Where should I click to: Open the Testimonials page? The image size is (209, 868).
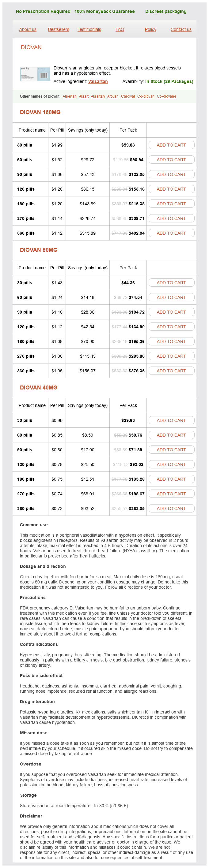pos(89,30)
